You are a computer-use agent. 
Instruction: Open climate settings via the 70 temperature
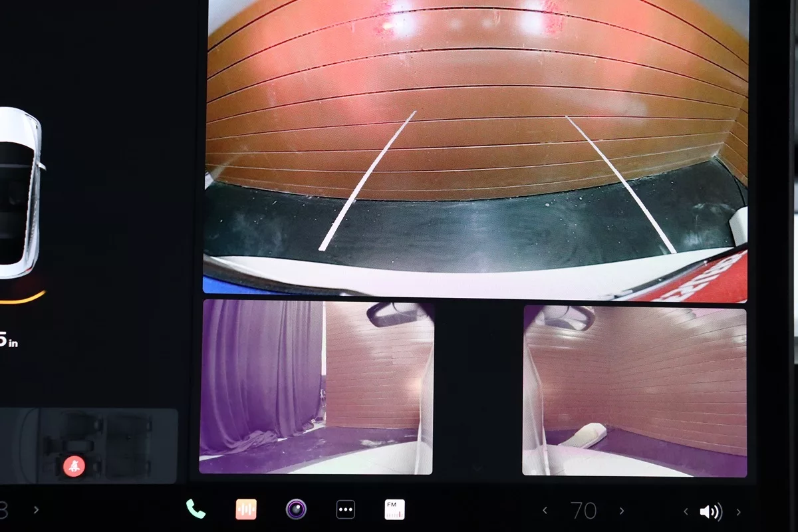(x=583, y=511)
